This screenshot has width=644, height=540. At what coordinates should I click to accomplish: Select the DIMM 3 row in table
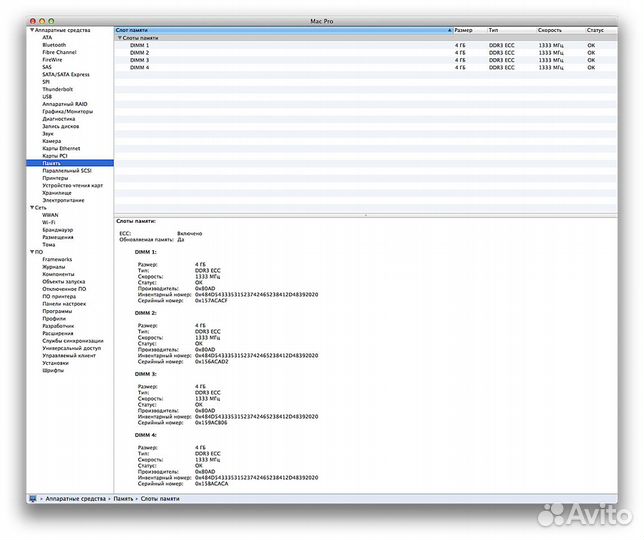point(366,60)
